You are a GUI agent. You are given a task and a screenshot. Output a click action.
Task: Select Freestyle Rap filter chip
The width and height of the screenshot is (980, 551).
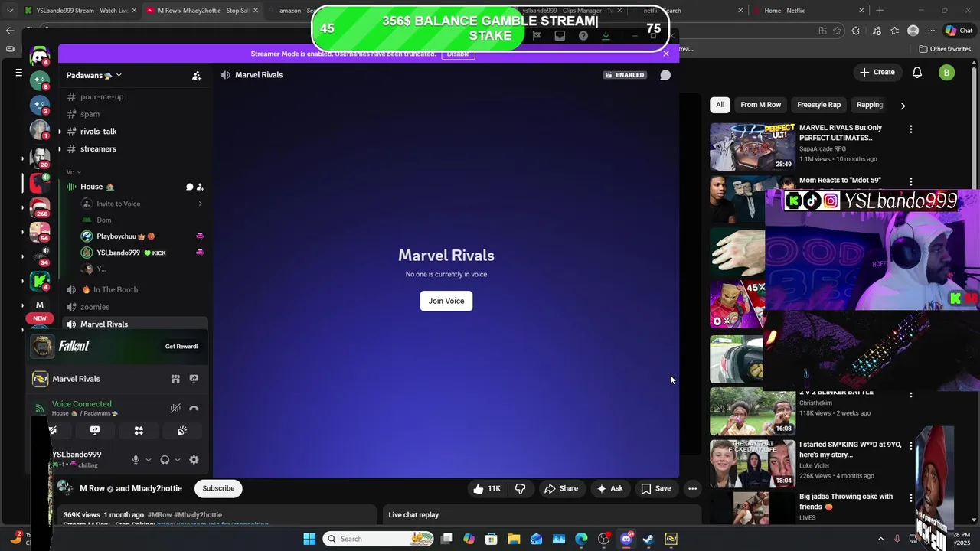click(818, 105)
